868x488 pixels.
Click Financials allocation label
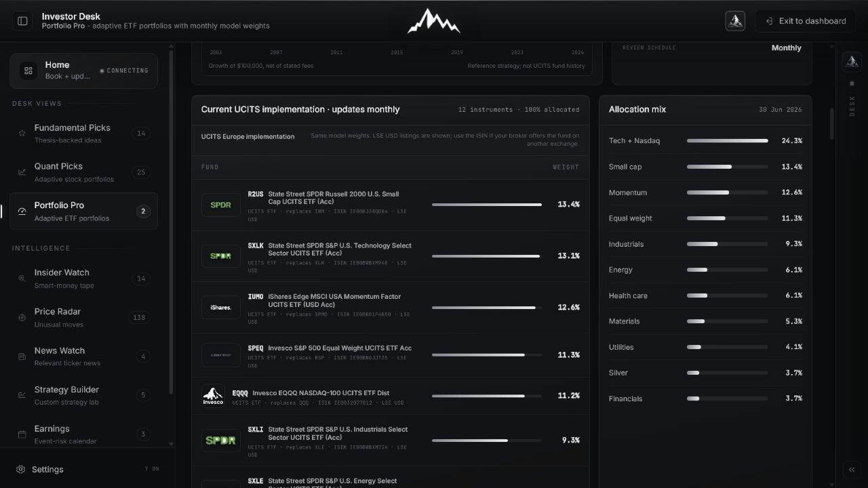[625, 399]
